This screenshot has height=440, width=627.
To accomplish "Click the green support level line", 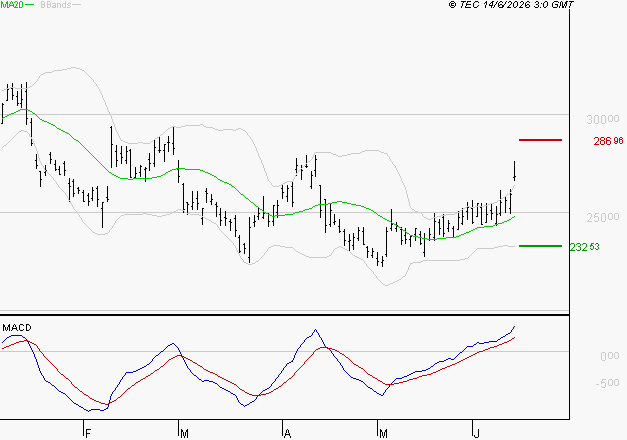I will point(540,246).
